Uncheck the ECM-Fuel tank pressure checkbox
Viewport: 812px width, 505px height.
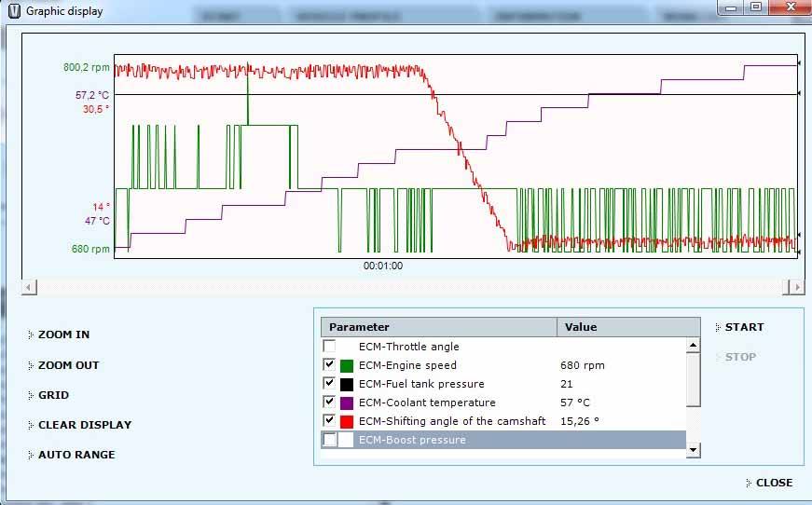coord(329,384)
